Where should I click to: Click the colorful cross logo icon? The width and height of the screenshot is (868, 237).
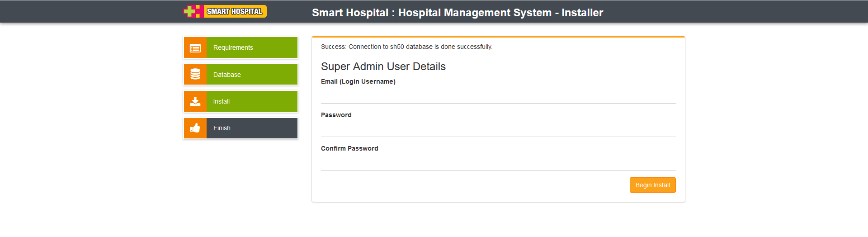point(192,11)
